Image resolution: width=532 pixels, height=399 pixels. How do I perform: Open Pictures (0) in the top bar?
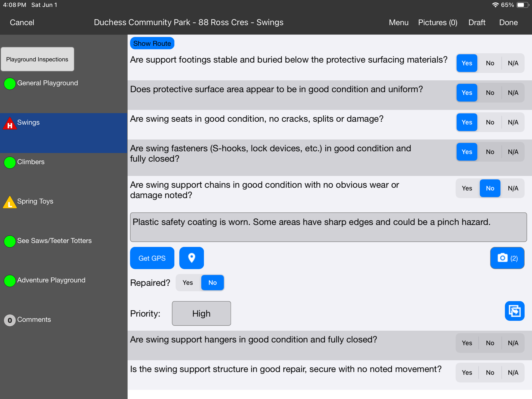pos(438,22)
